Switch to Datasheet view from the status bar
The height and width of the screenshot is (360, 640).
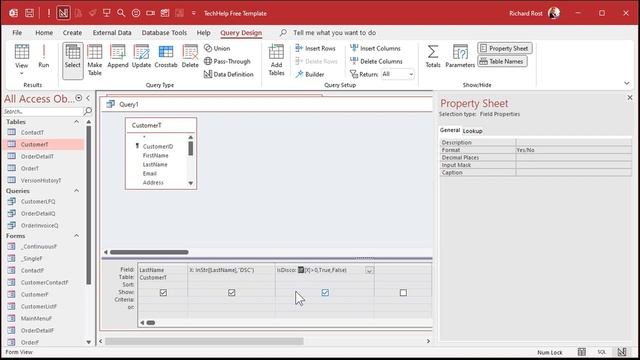point(582,352)
